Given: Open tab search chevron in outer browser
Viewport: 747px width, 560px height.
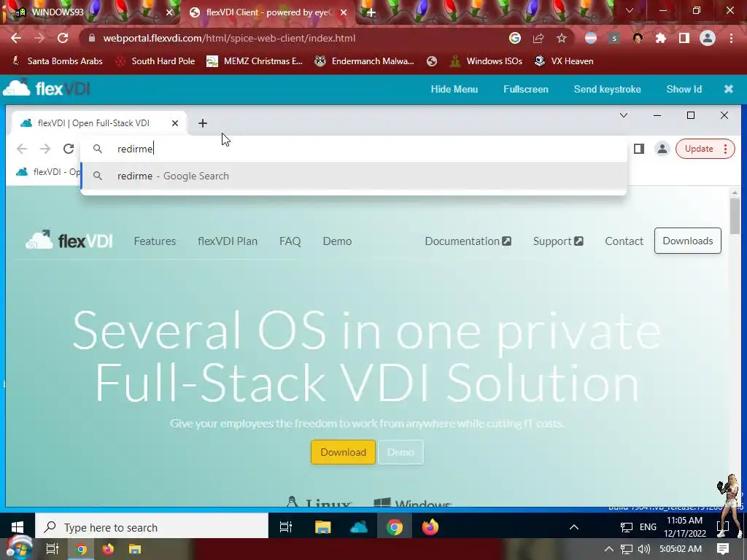Looking at the screenshot, I should pyautogui.click(x=630, y=10).
